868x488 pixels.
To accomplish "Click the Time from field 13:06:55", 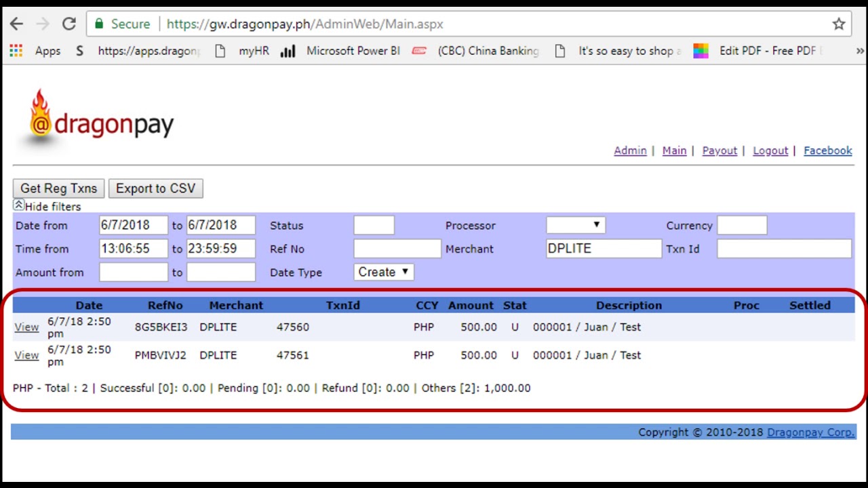I will click(134, 249).
